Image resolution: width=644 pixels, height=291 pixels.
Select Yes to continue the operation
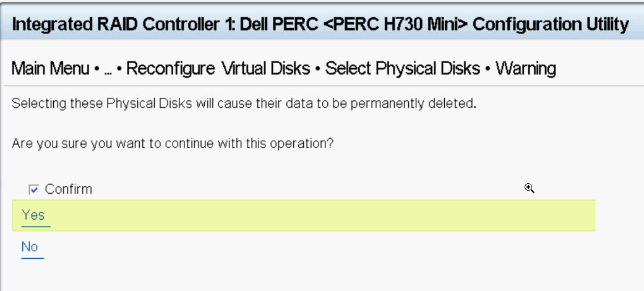(33, 215)
